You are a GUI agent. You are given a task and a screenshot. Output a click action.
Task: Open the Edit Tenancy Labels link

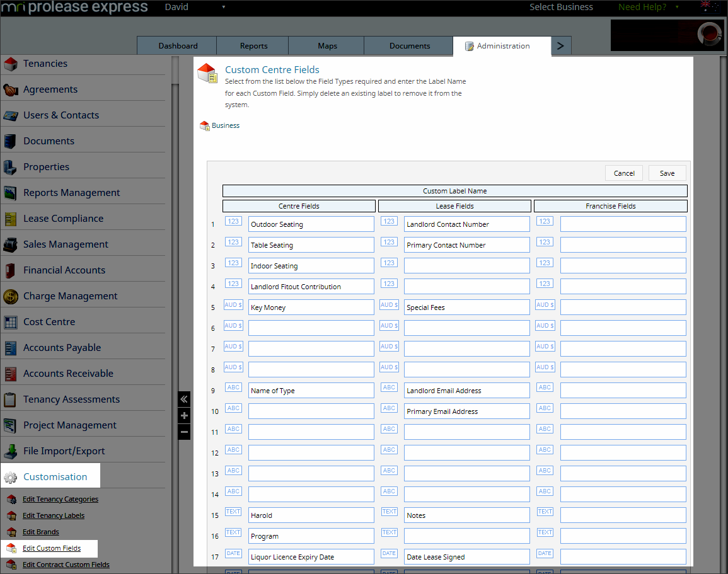pos(54,515)
